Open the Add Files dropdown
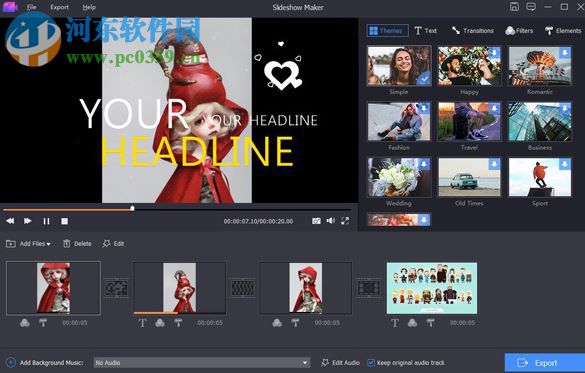This screenshot has height=373, width=585. [28, 244]
